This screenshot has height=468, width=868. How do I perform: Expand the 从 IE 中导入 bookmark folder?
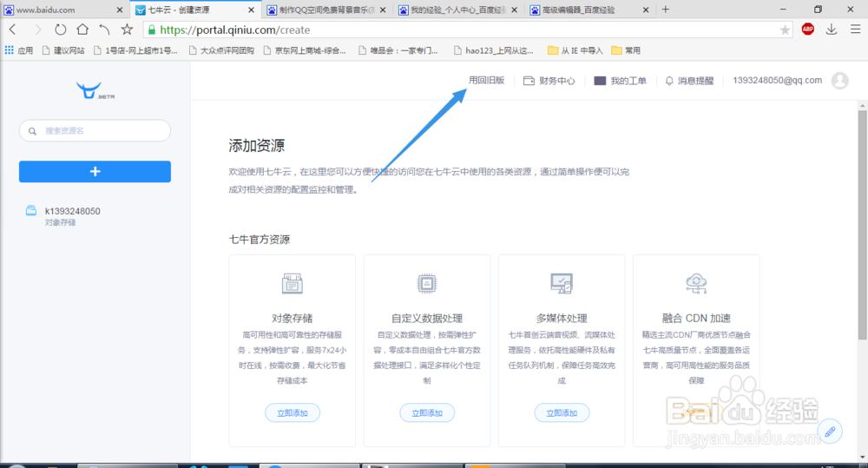(575, 50)
